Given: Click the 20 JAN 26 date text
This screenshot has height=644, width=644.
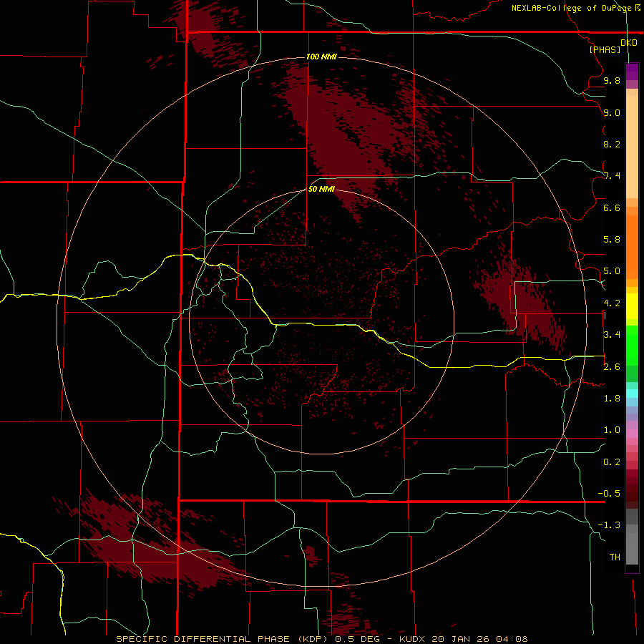Looking at the screenshot, I should [462, 639].
